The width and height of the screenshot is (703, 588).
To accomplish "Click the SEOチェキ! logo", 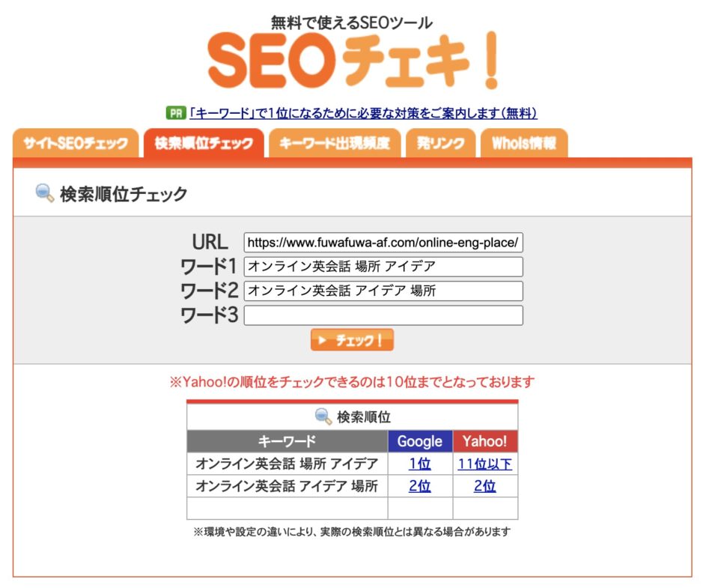I will point(353,60).
